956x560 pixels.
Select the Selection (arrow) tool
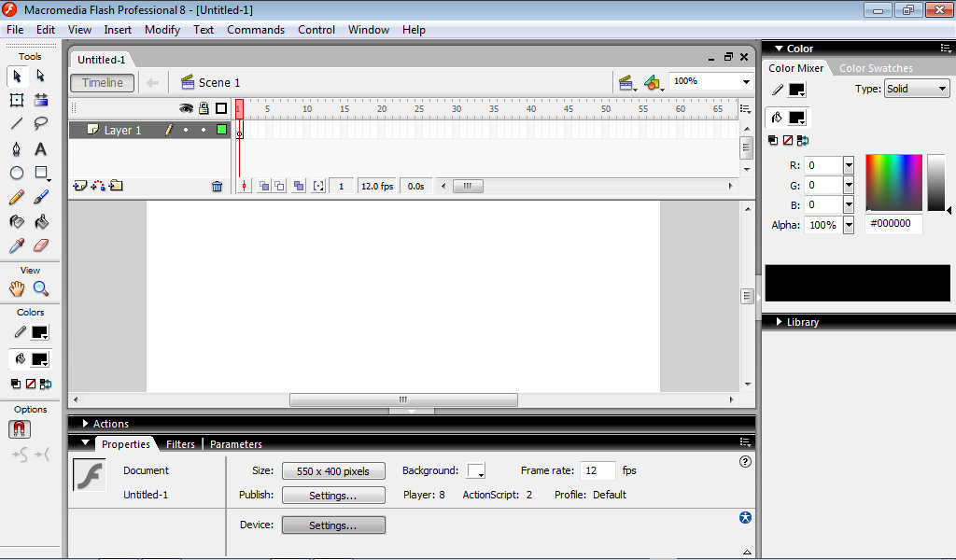click(x=17, y=77)
